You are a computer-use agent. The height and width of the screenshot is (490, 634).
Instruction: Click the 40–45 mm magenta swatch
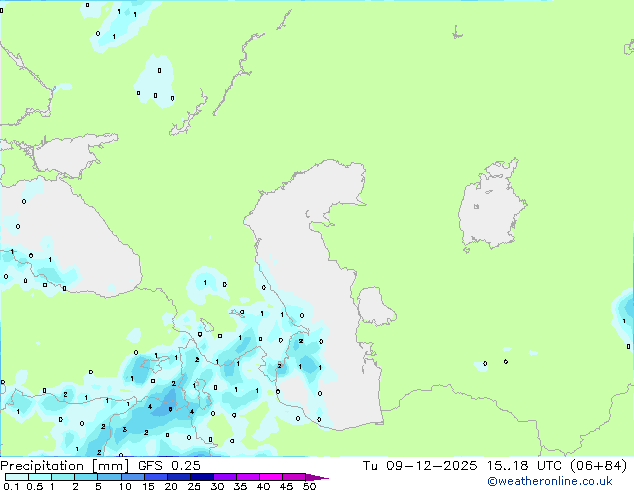coord(271,477)
